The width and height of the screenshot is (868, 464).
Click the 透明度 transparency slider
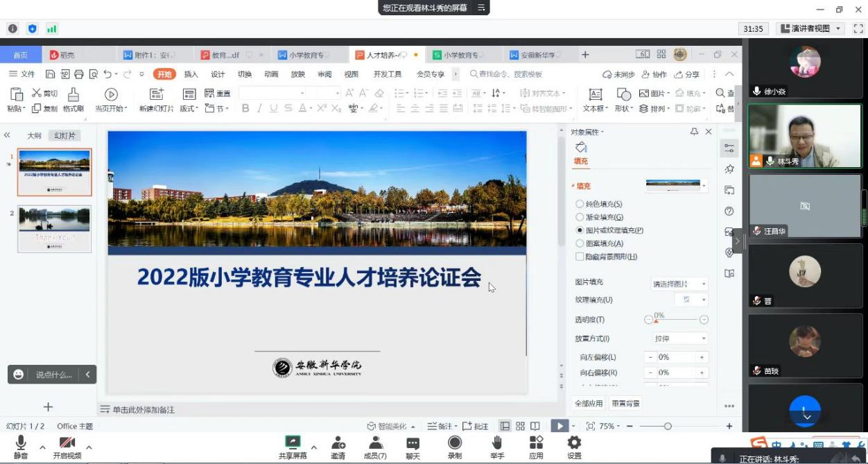tap(676, 320)
